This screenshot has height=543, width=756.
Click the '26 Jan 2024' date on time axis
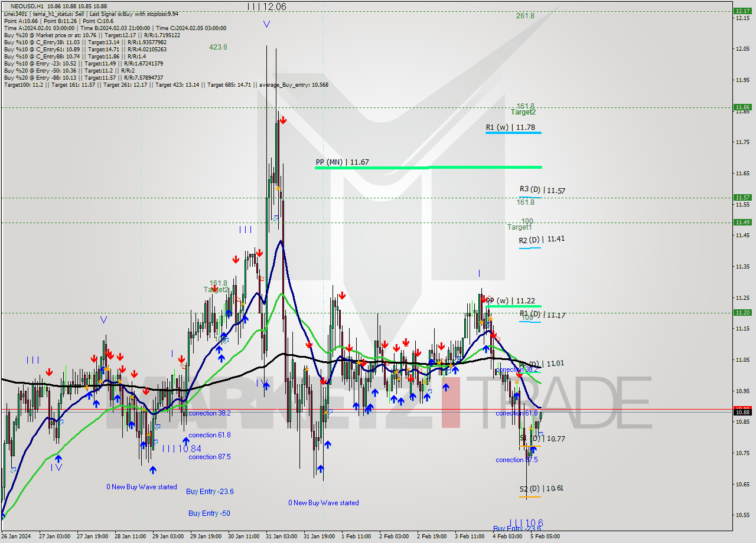pos(15,537)
